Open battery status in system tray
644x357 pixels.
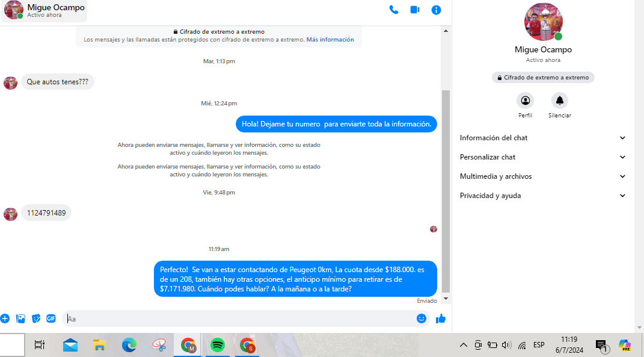pos(492,345)
